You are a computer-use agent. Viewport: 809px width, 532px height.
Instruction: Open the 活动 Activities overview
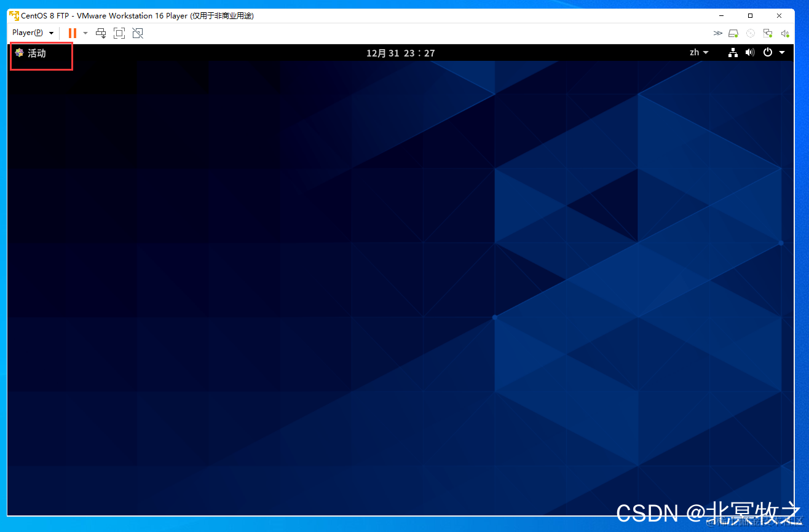pyautogui.click(x=31, y=53)
